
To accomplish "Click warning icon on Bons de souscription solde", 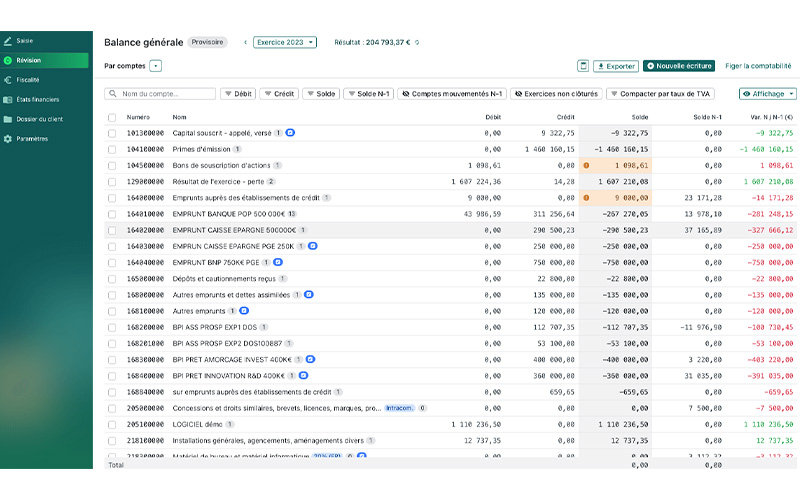I will 587,165.
